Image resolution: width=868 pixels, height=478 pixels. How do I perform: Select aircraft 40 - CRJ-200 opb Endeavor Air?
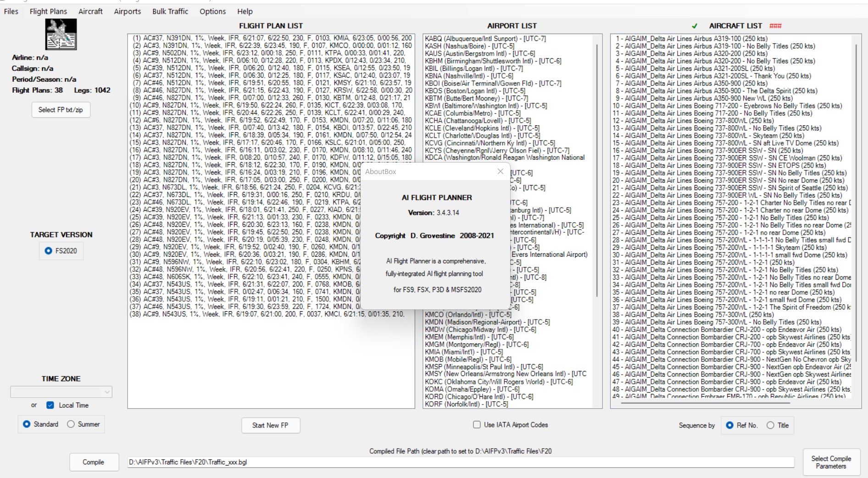pyautogui.click(x=727, y=330)
